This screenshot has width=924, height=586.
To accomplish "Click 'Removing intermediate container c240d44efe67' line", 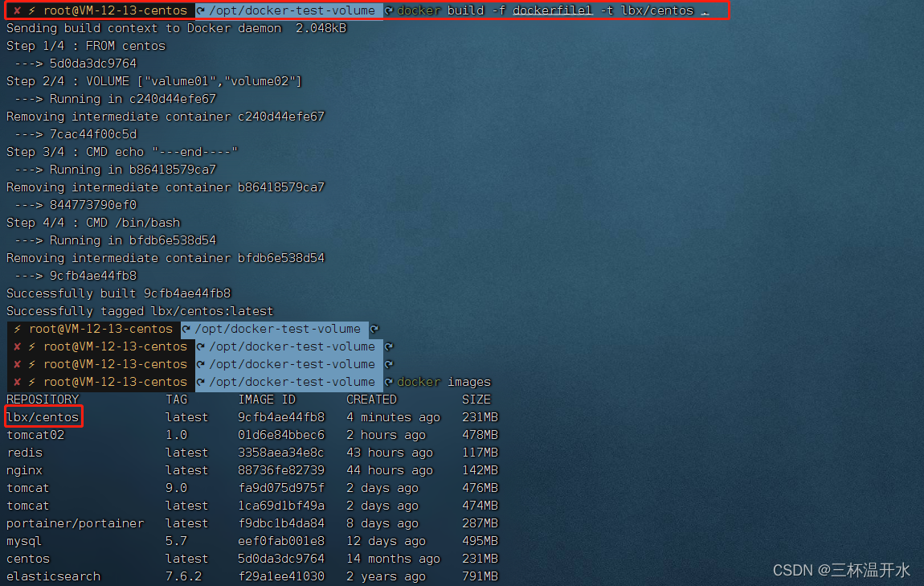I will [165, 117].
